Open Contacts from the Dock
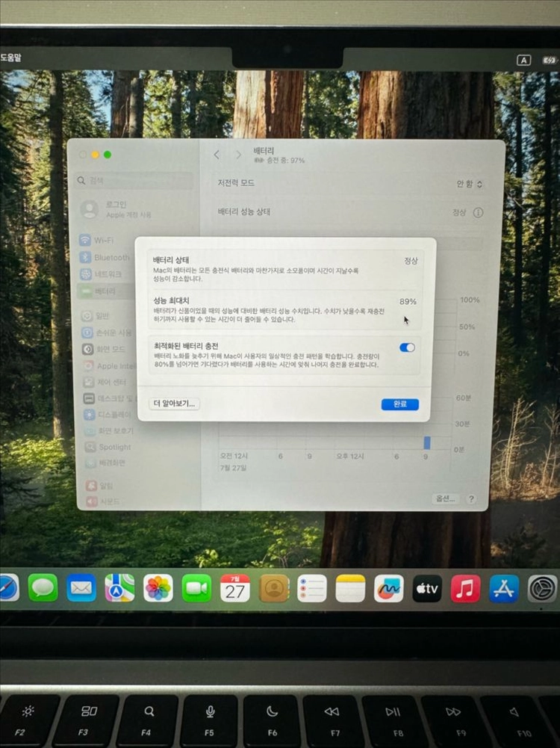The height and width of the screenshot is (748, 560). point(273,588)
